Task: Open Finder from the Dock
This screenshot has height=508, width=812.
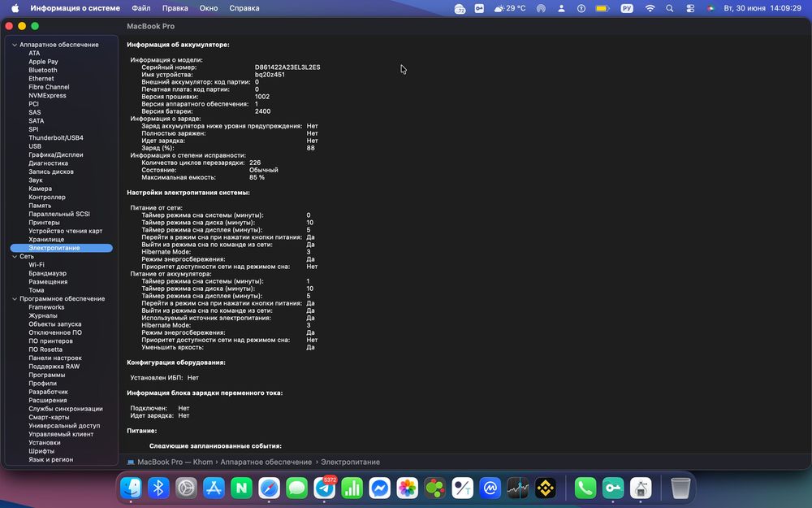Action: [131, 488]
